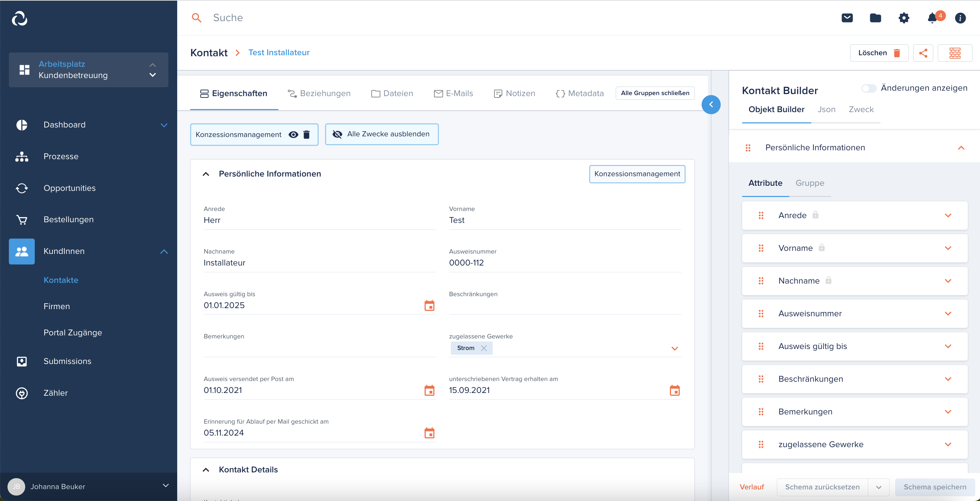Click drag handle of Persönliche Informationen group

click(x=748, y=148)
